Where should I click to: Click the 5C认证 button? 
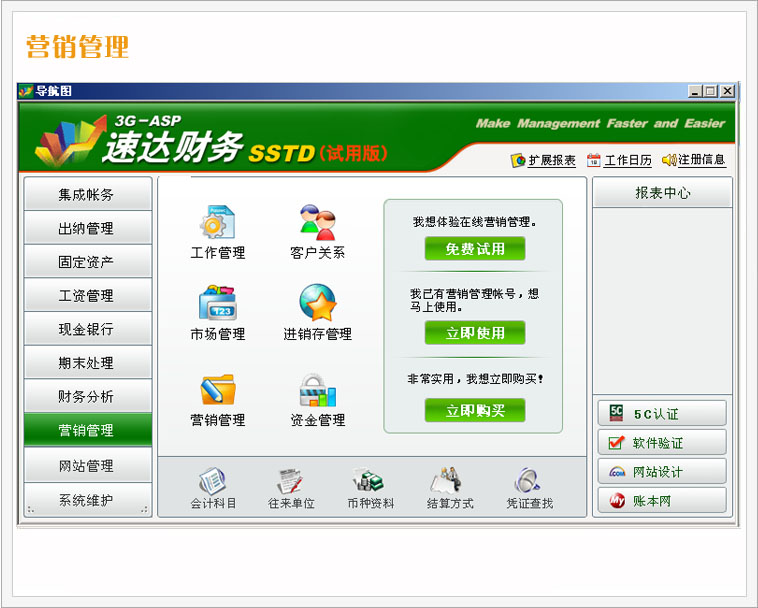pos(662,413)
